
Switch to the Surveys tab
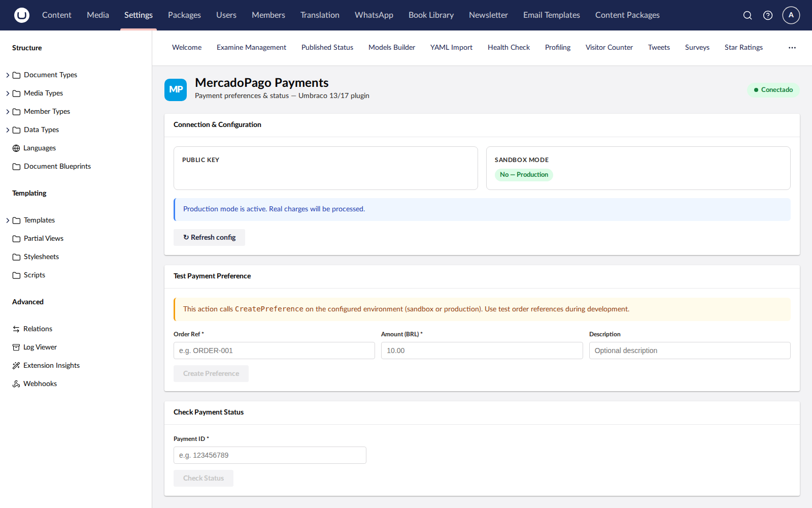pyautogui.click(x=697, y=48)
